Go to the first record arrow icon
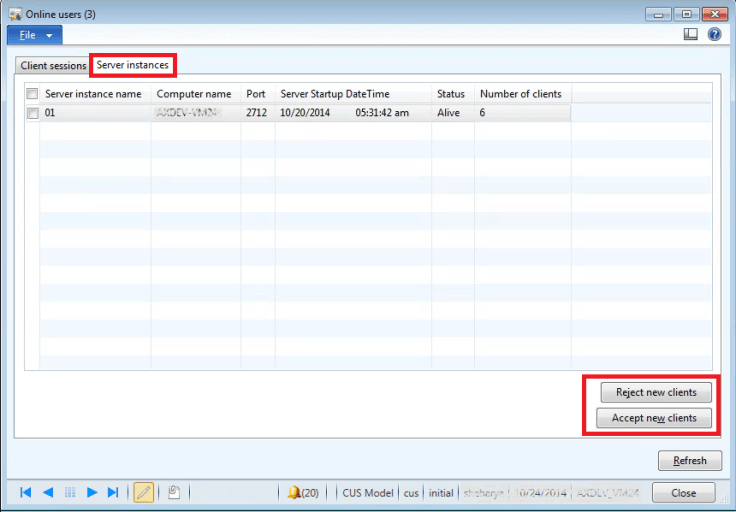The width and height of the screenshot is (736, 512). click(x=25, y=492)
